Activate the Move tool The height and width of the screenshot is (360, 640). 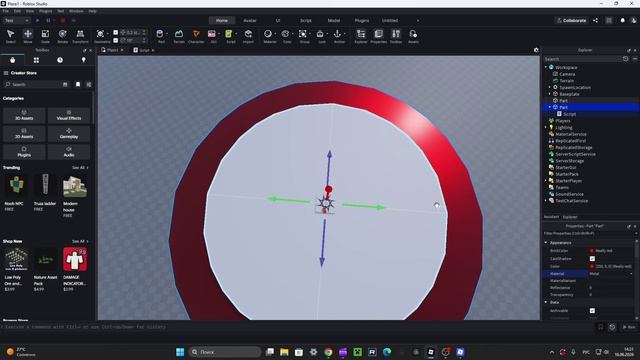pos(28,36)
